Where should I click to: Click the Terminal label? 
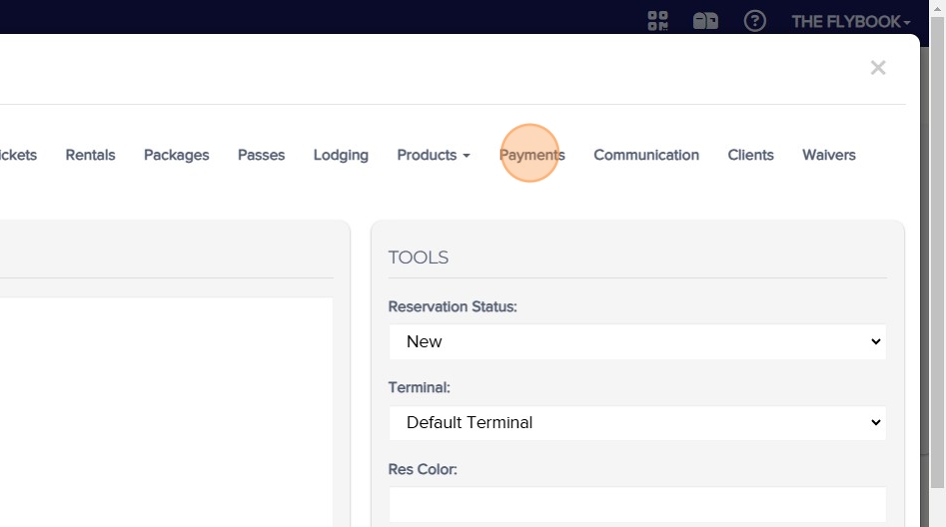click(x=419, y=387)
